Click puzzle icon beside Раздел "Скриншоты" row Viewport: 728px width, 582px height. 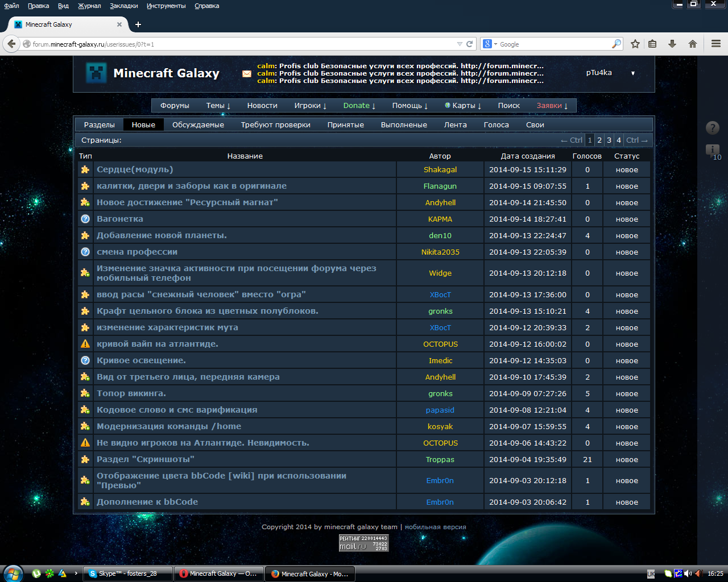[85, 459]
